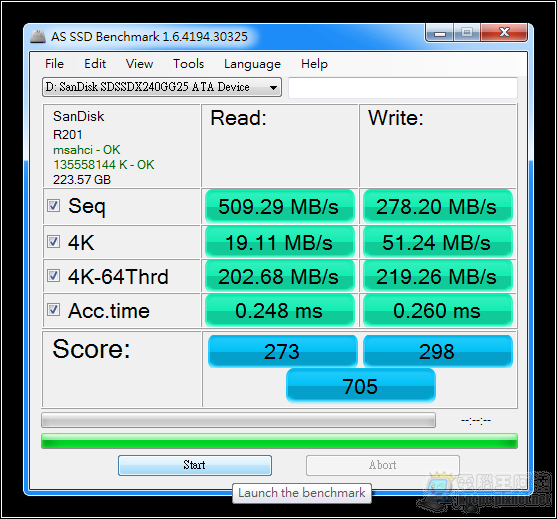Click the write score 298

[x=438, y=351]
